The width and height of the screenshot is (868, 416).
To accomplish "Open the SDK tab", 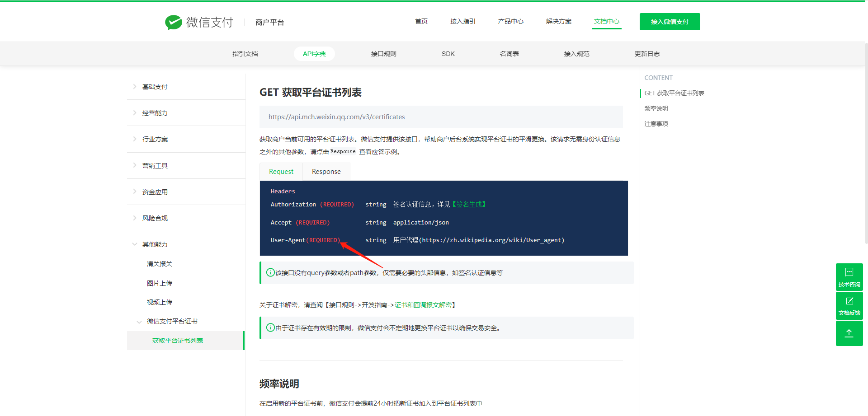I will (x=448, y=54).
